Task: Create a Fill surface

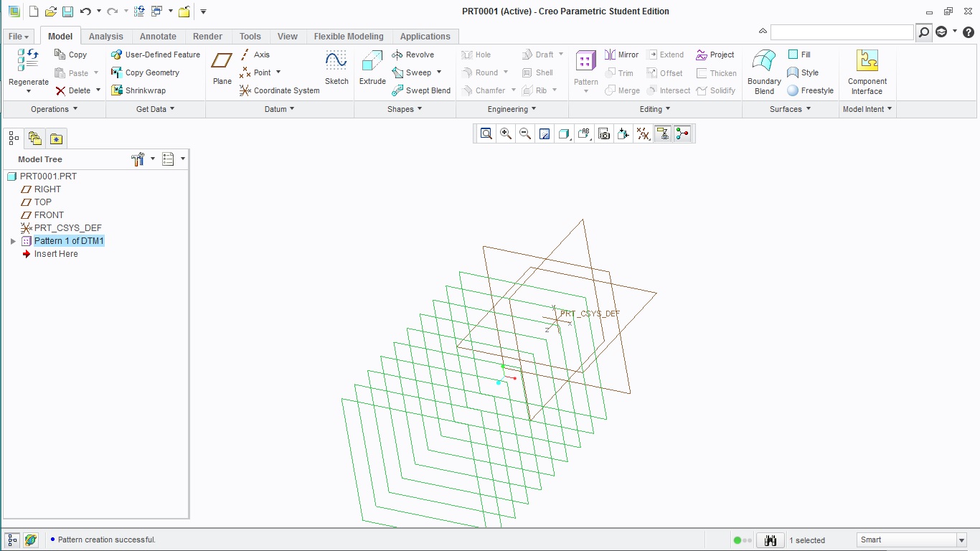Action: click(x=798, y=55)
